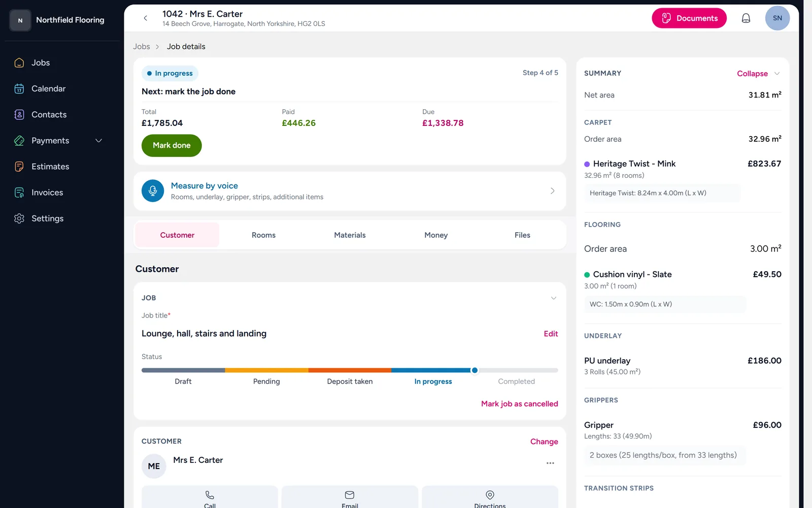The image size is (812, 508).
Task: Open the Files tab
Action: pyautogui.click(x=522, y=235)
